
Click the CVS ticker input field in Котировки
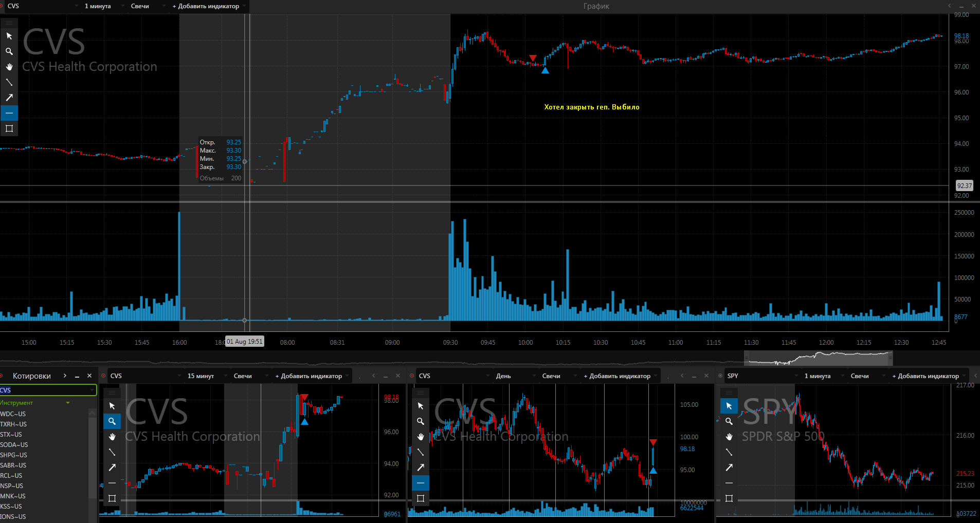48,390
